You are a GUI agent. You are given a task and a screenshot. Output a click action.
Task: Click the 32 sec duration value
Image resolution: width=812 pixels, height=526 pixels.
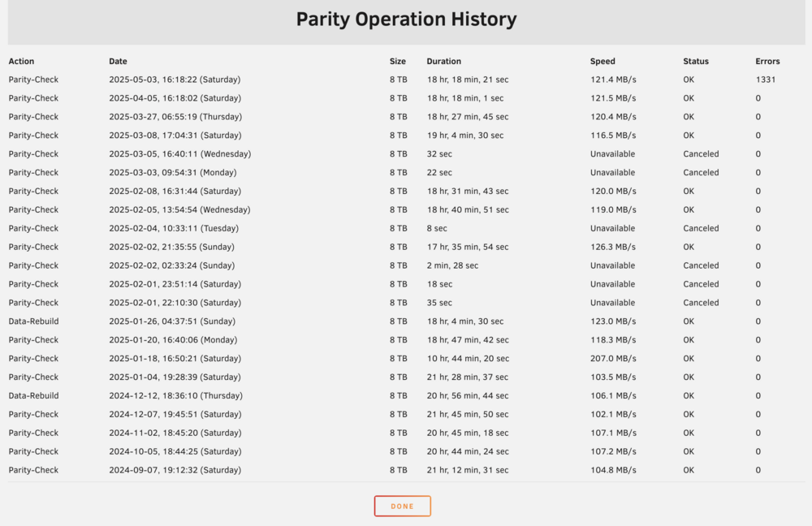[x=439, y=154]
